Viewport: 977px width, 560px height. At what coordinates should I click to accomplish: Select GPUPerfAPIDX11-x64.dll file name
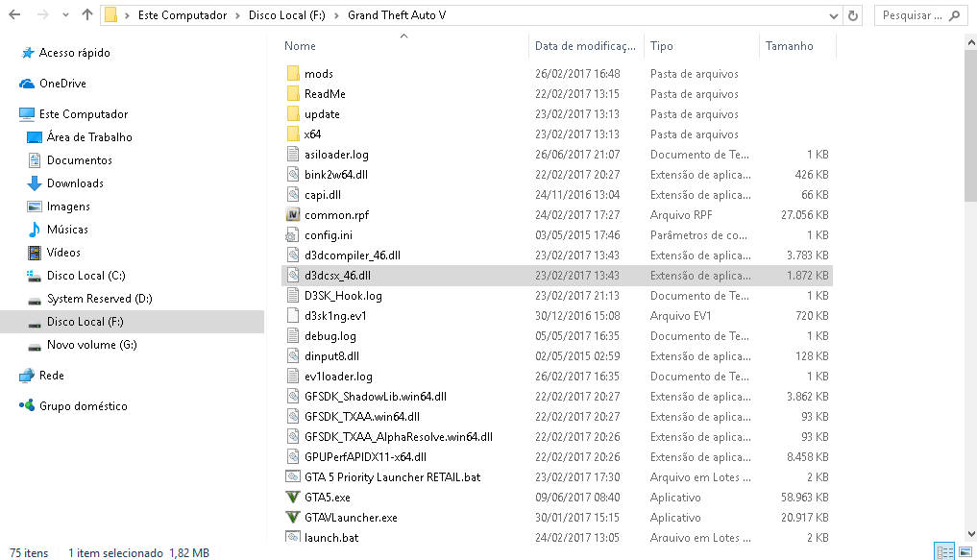click(365, 457)
